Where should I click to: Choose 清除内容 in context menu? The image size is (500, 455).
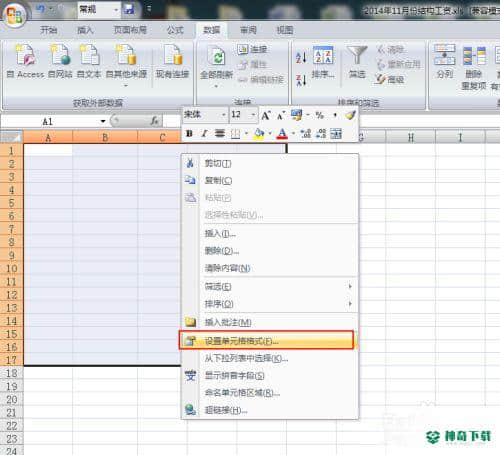[x=270, y=268]
